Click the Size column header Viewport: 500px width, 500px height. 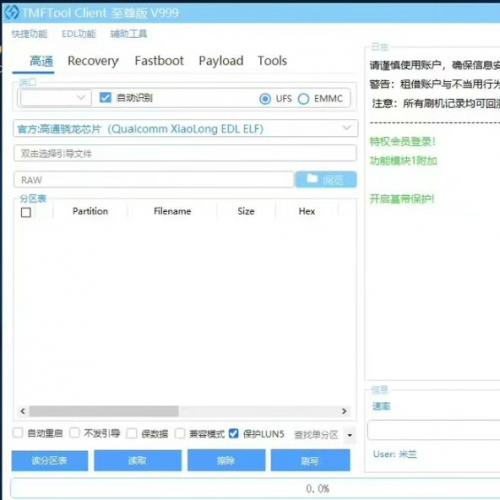pyautogui.click(x=246, y=211)
